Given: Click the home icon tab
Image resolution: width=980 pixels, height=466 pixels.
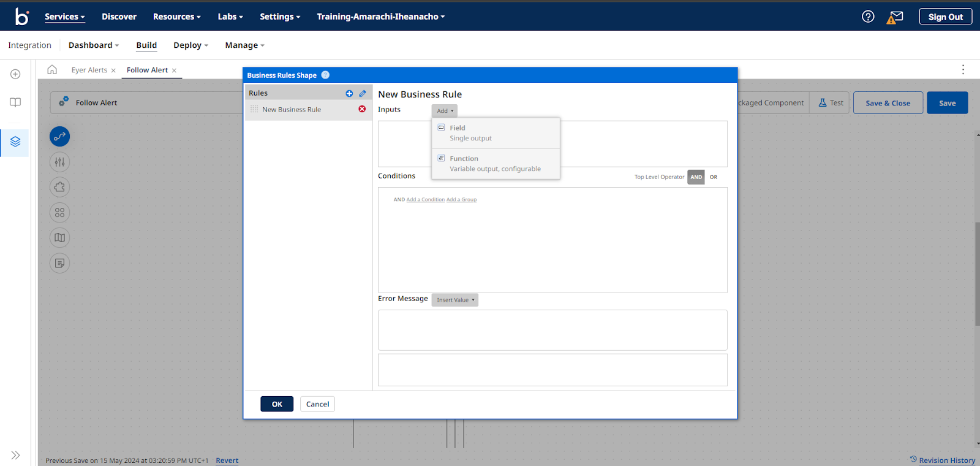Looking at the screenshot, I should point(52,70).
